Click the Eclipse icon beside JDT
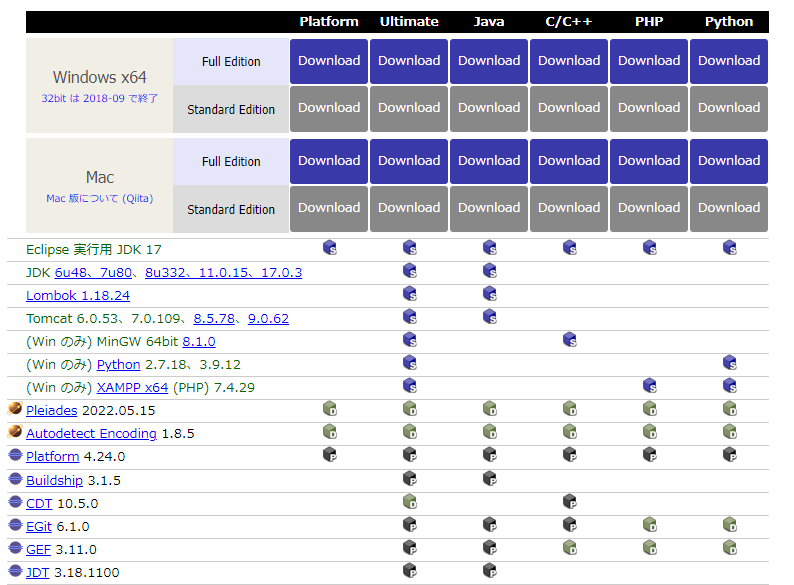This screenshot has width=794, height=585. coord(15,570)
